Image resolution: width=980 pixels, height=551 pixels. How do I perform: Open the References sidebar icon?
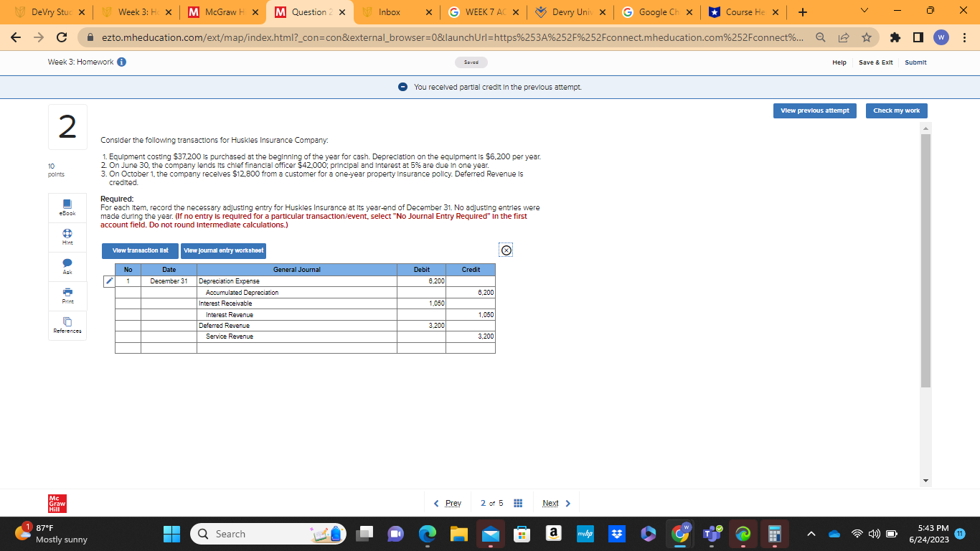click(x=67, y=324)
